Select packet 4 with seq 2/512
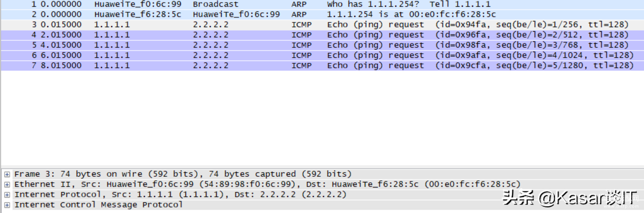Image resolution: width=644 pixels, height=213 pixels. click(x=322, y=35)
